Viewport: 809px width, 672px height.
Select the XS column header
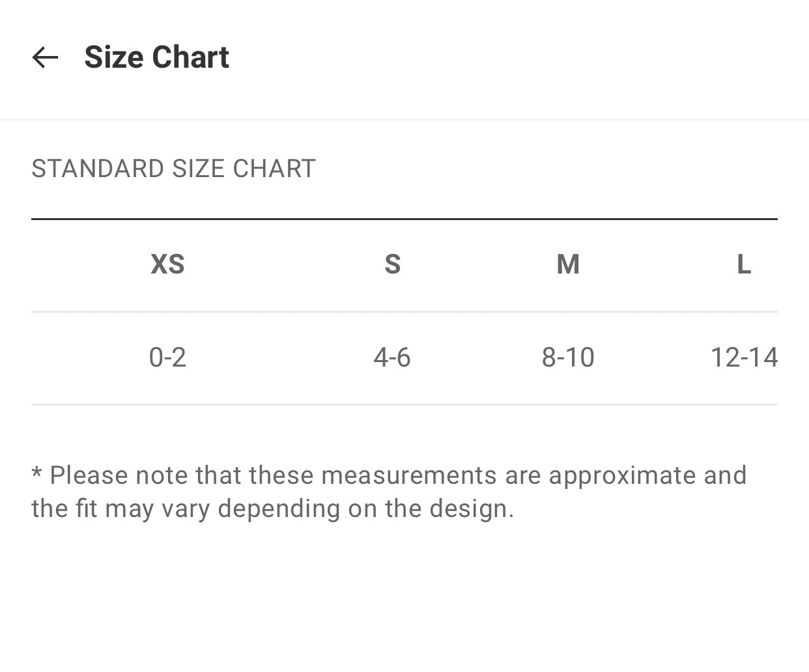167,264
